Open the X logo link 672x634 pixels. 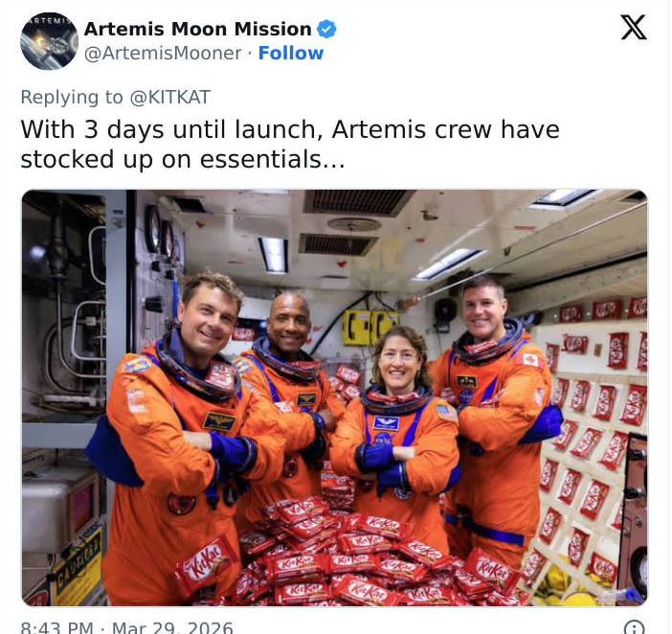pyautogui.click(x=634, y=27)
